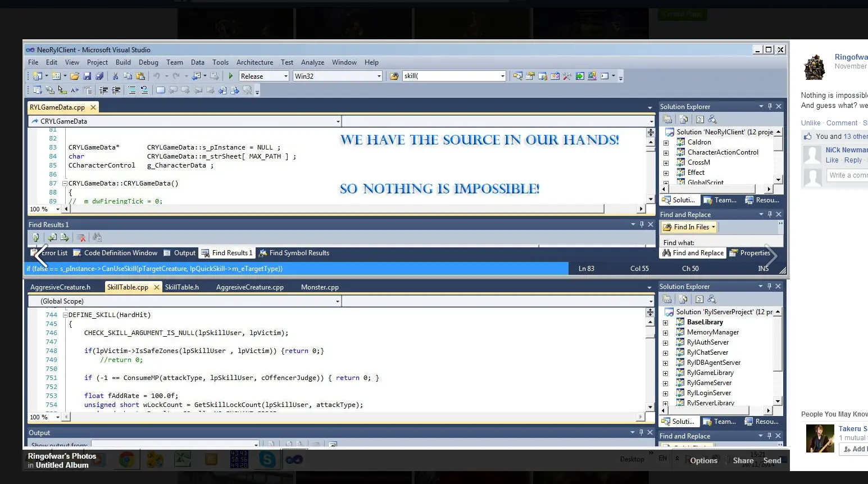Click the Show All Files icon in NeoRylClient Solution Explorer
Image resolution: width=868 pixels, height=484 pixels.
[x=684, y=119]
